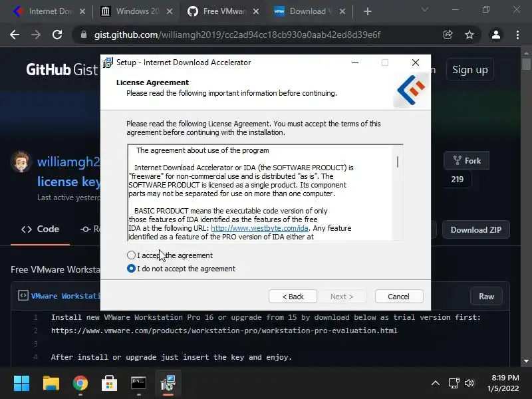Screen dimensions: 532x399
Task: Close the Download VMware tab
Action: pyautogui.click(x=342, y=11)
